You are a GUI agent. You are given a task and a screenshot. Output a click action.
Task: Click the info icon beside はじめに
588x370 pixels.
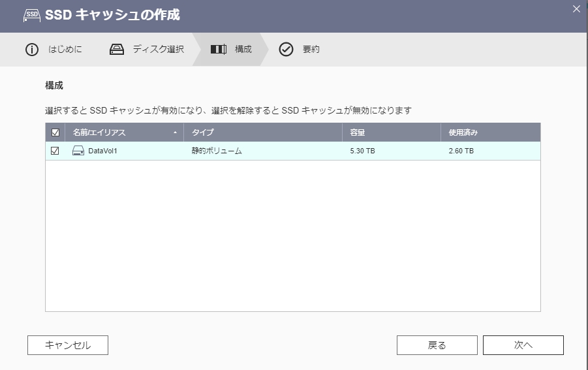(x=32, y=50)
